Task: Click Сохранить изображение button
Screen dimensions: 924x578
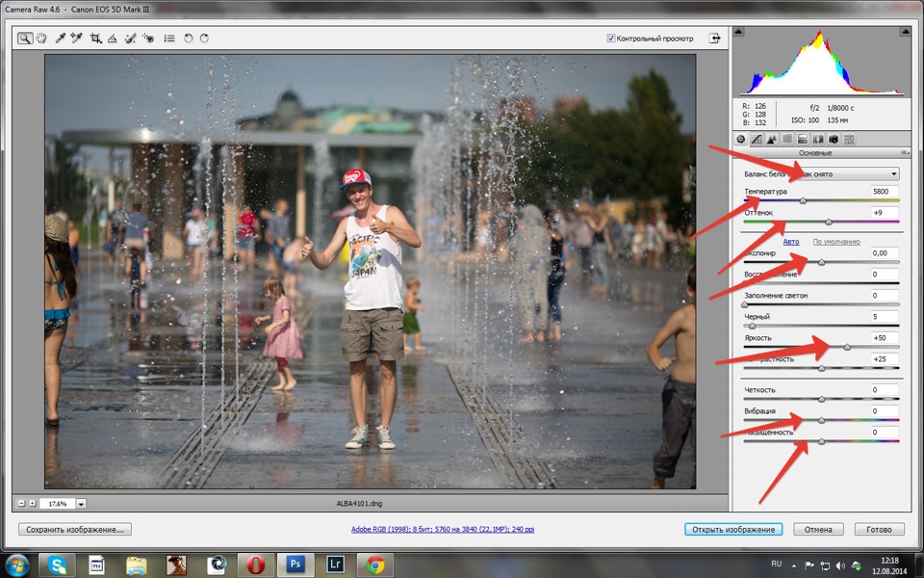Action: 75,530
